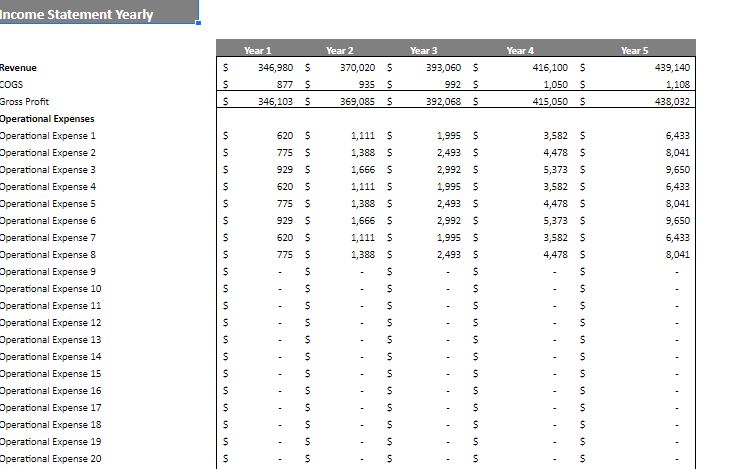The image size is (744, 469).
Task: Select Operational Expense 20 label
Action: pos(50,459)
